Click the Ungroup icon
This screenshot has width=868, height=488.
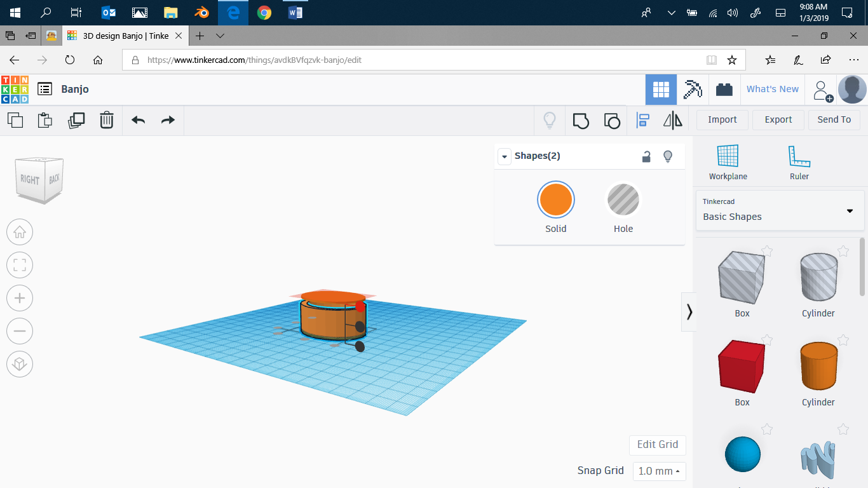pyautogui.click(x=611, y=120)
